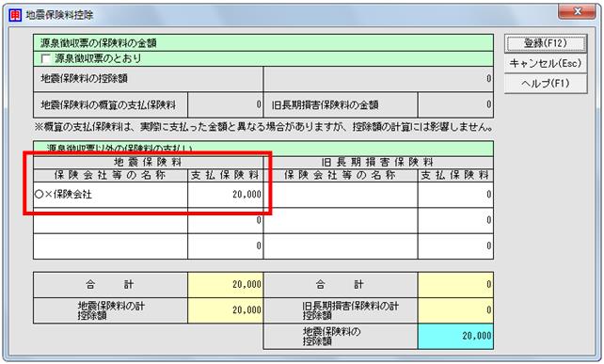Click the 旧長期損害保険料の計控除額 yellow value cell
The width and height of the screenshot is (604, 364).
455,310
